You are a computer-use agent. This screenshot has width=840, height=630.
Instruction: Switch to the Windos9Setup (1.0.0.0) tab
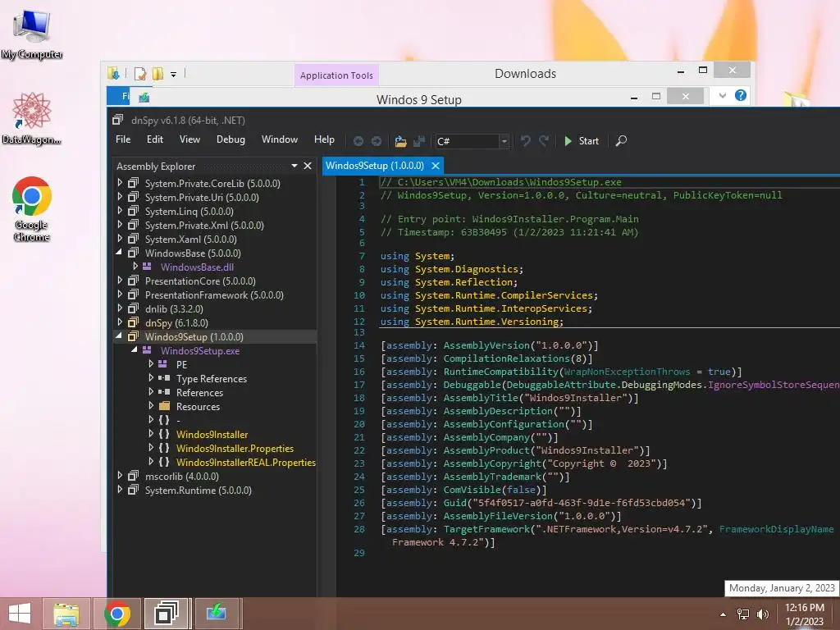[x=374, y=166]
